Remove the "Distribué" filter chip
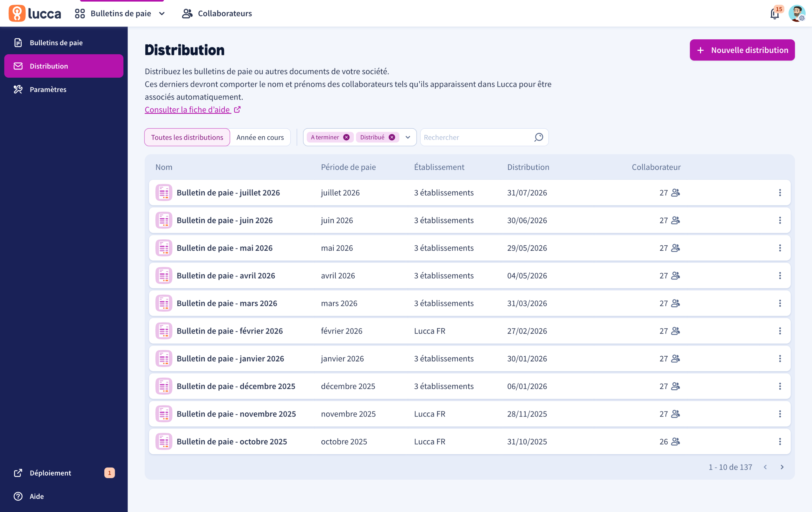Screen dimensions: 812x512 392,137
